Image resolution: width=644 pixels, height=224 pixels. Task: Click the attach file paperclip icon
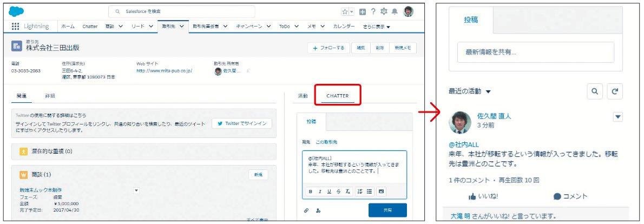(x=306, y=210)
